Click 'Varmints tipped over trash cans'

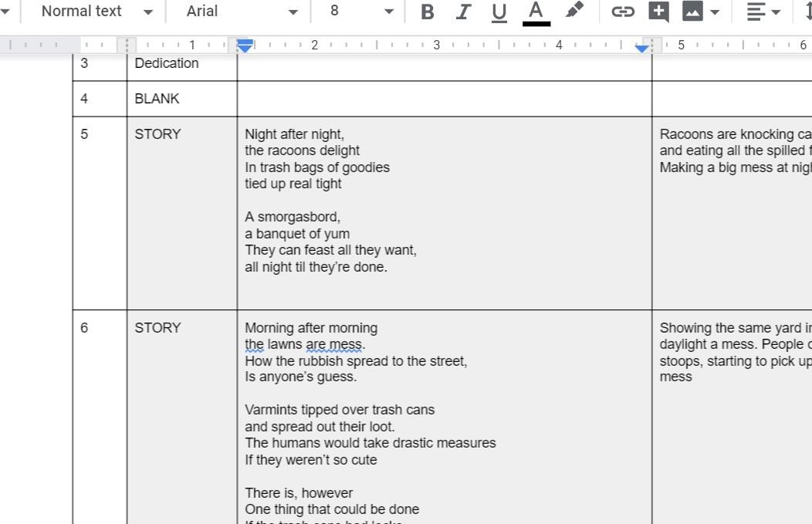(340, 410)
